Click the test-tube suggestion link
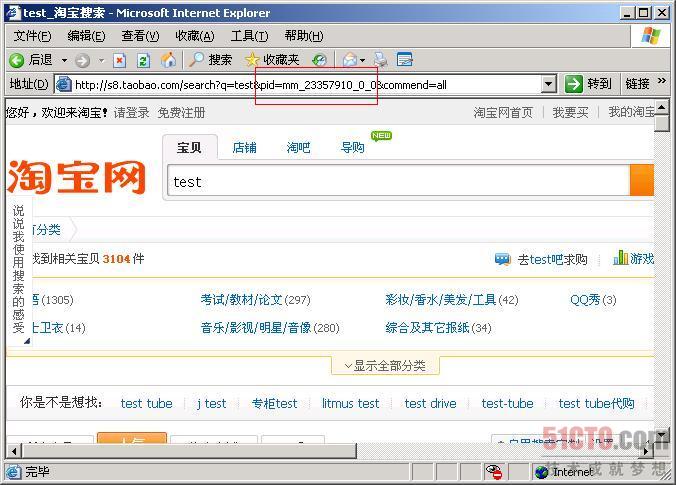 tap(507, 404)
